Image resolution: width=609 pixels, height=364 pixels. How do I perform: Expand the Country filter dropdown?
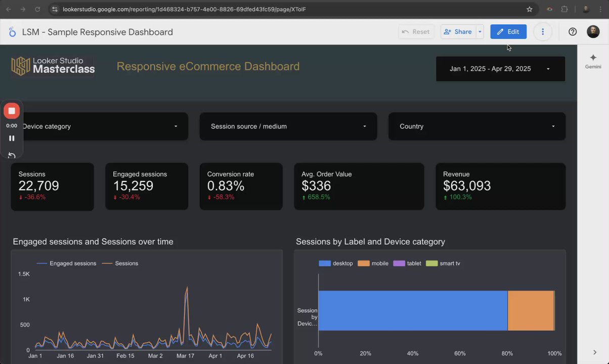point(476,126)
